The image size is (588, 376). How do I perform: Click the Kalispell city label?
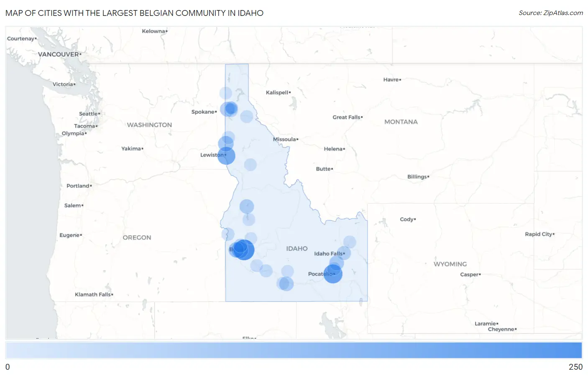[x=277, y=92]
